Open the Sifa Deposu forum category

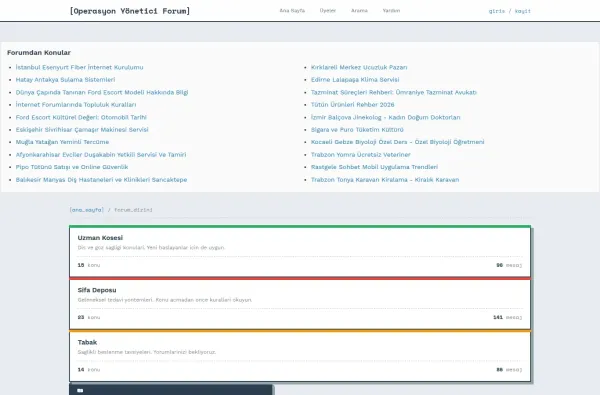[97, 290]
